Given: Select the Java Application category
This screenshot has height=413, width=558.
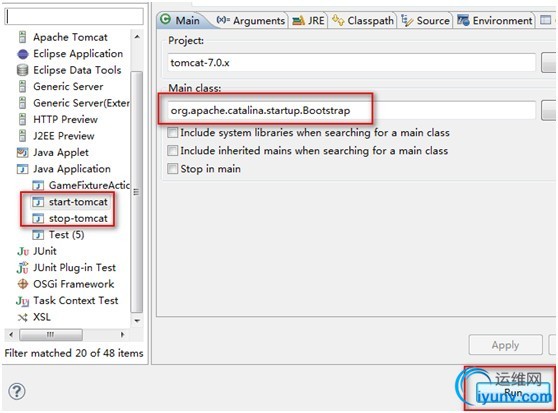Looking at the screenshot, I should point(72,169).
